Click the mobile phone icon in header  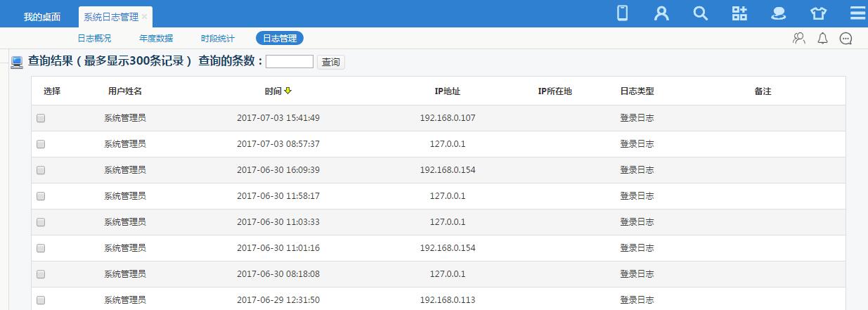(x=622, y=13)
